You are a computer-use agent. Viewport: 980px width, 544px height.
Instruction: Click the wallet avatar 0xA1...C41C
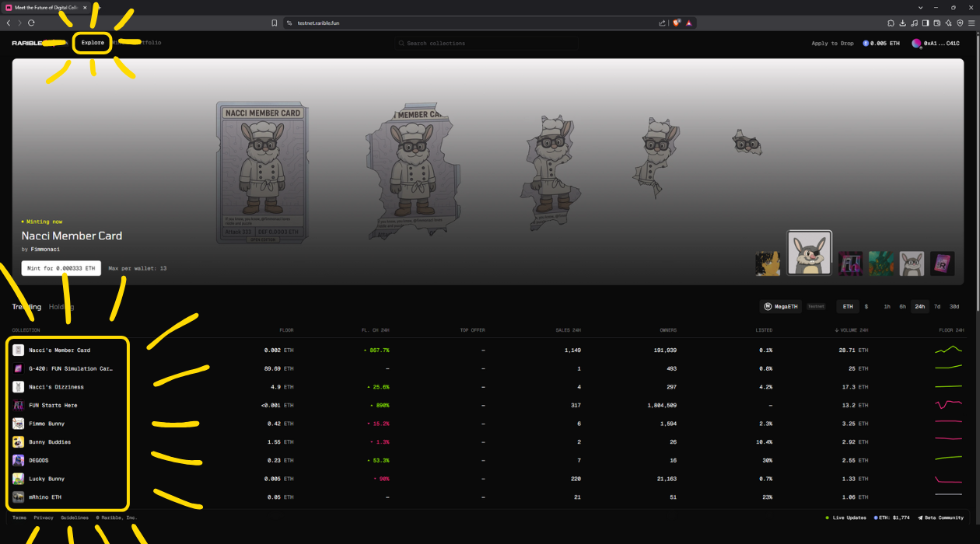tap(916, 44)
